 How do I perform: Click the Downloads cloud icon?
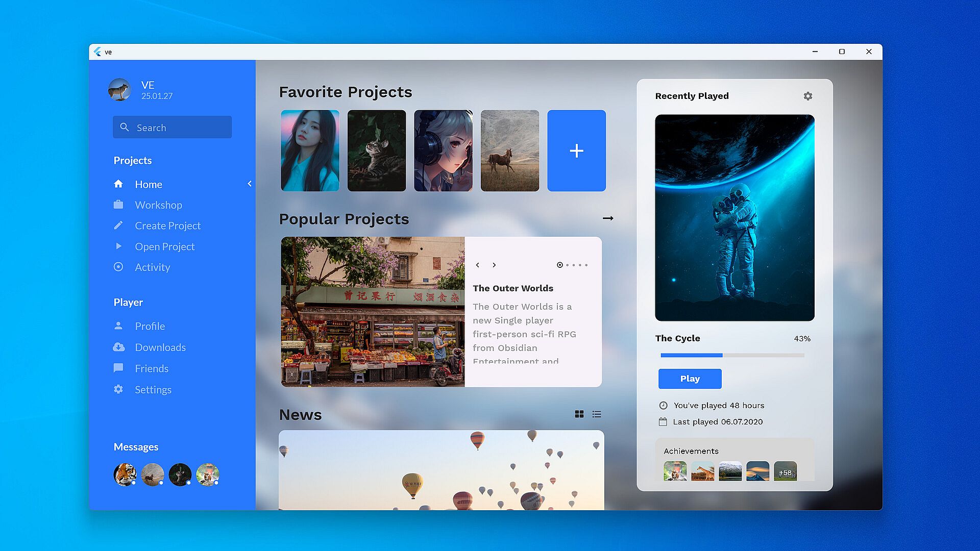coord(118,347)
